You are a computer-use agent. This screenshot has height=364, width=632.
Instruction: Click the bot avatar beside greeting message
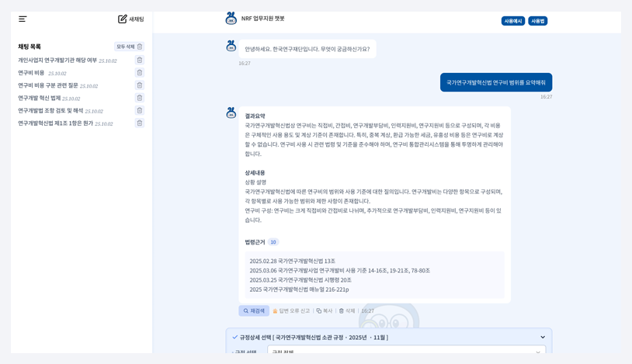coord(231,46)
